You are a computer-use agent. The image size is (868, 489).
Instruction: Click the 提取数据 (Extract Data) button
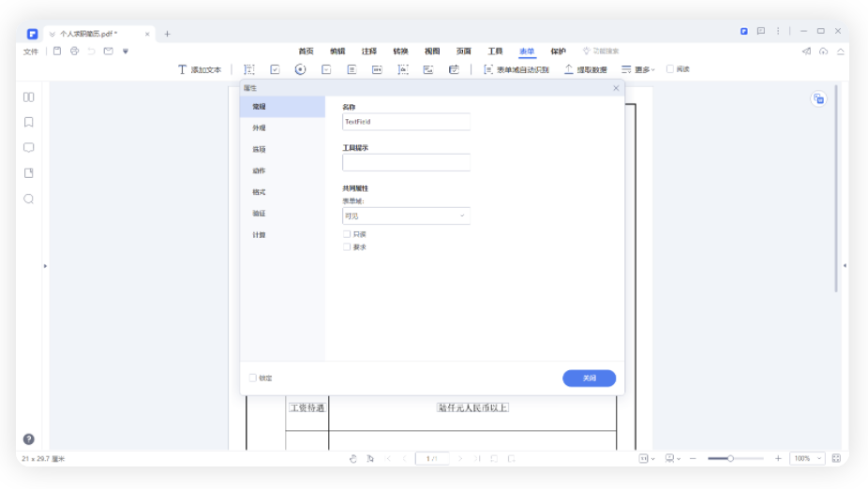[x=586, y=69]
